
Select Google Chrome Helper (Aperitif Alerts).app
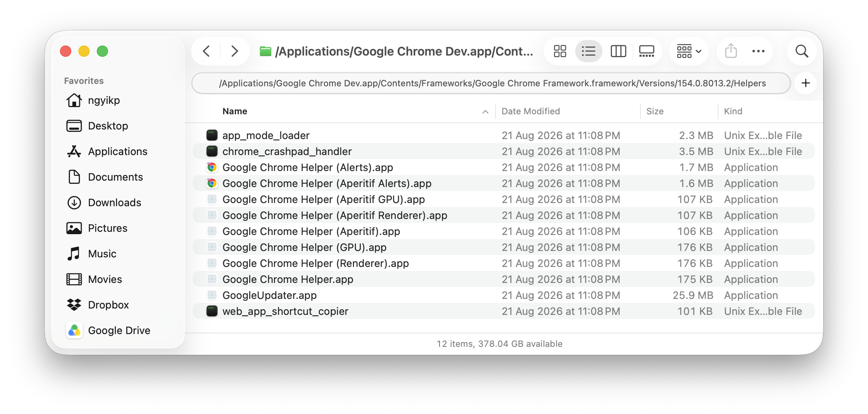504,183
